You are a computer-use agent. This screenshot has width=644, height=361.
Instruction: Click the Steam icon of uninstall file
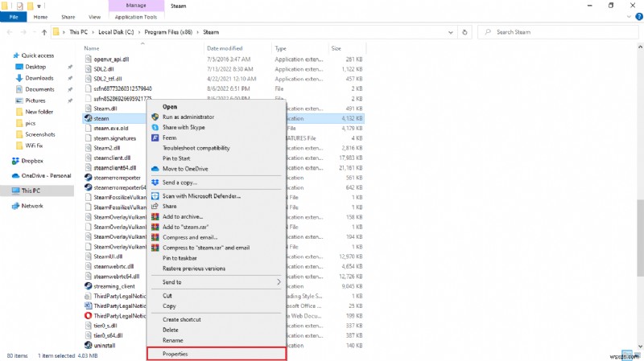click(x=88, y=346)
